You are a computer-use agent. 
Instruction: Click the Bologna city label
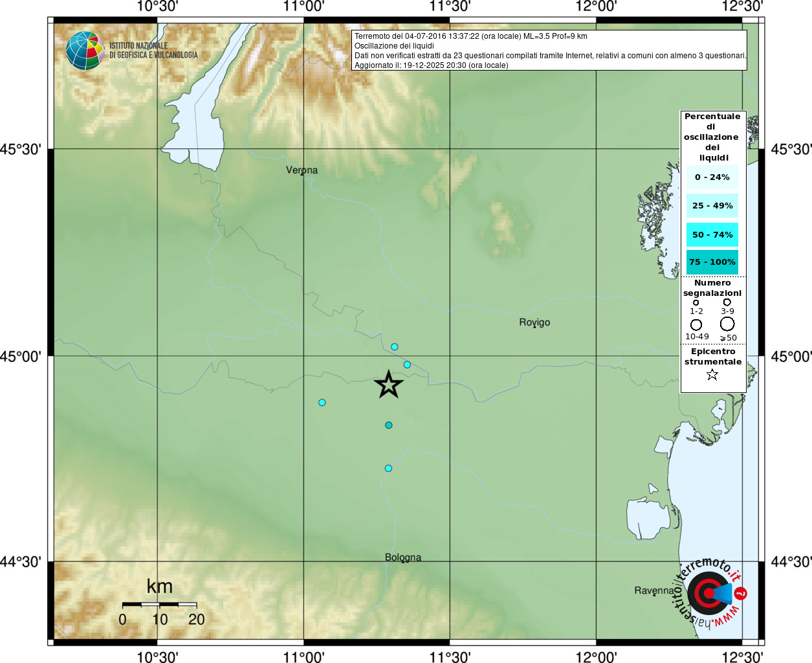403,557
